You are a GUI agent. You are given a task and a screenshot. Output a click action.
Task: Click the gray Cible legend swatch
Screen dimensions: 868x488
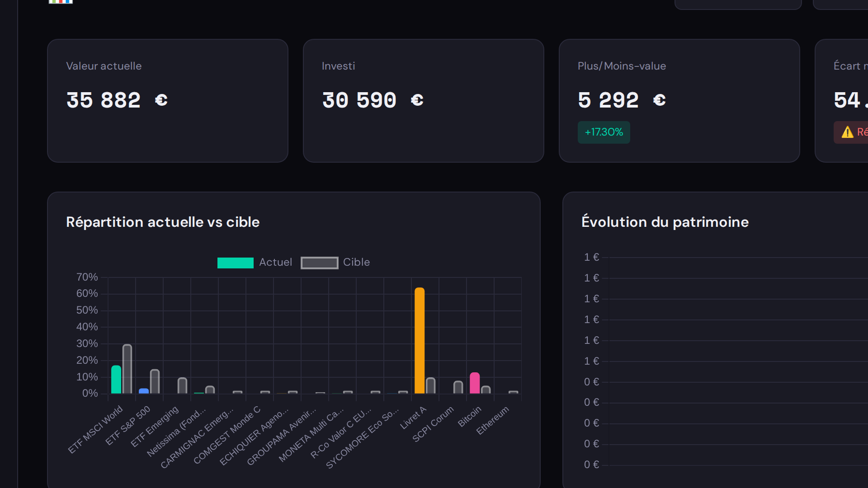(x=320, y=263)
